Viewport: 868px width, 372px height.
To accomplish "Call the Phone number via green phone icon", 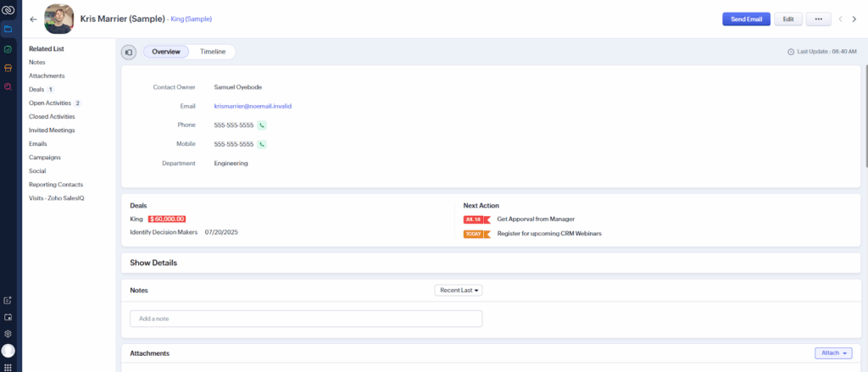I will pos(262,125).
